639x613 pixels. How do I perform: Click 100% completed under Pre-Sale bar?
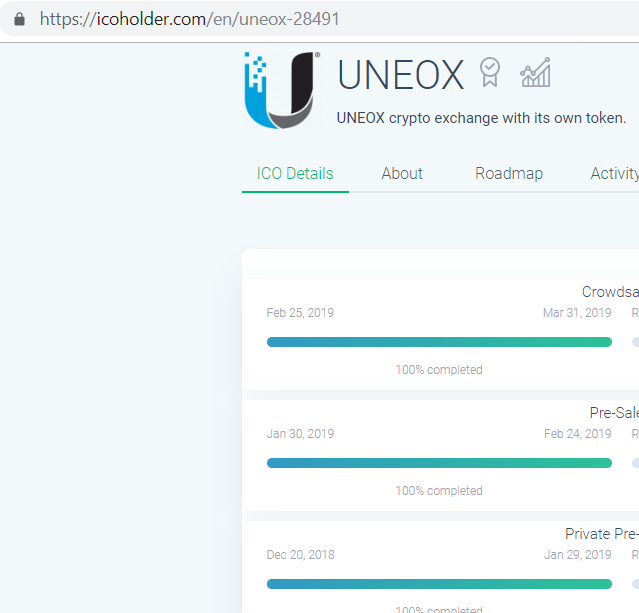tap(439, 491)
